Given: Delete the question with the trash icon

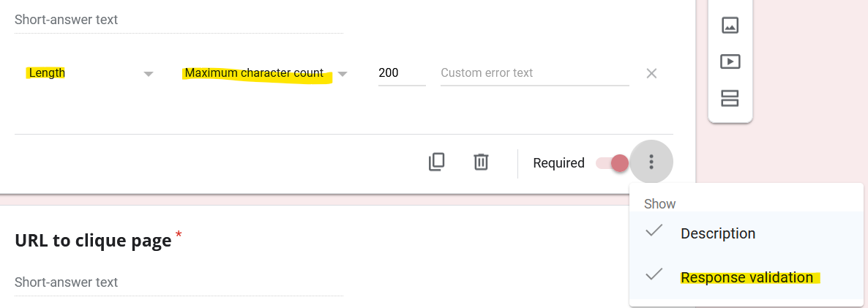Looking at the screenshot, I should (x=481, y=162).
